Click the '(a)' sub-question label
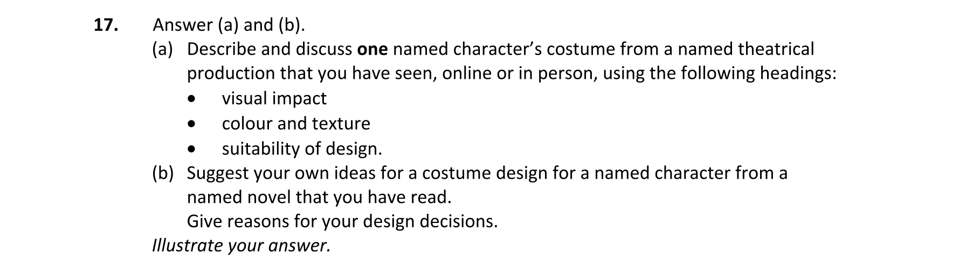Image resolution: width=980 pixels, height=271 pixels. (x=163, y=50)
